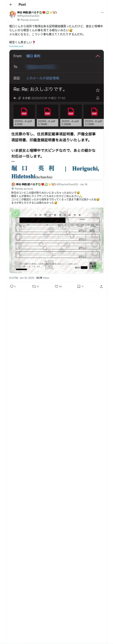Click the 21.7K Views count

pos(43,278)
